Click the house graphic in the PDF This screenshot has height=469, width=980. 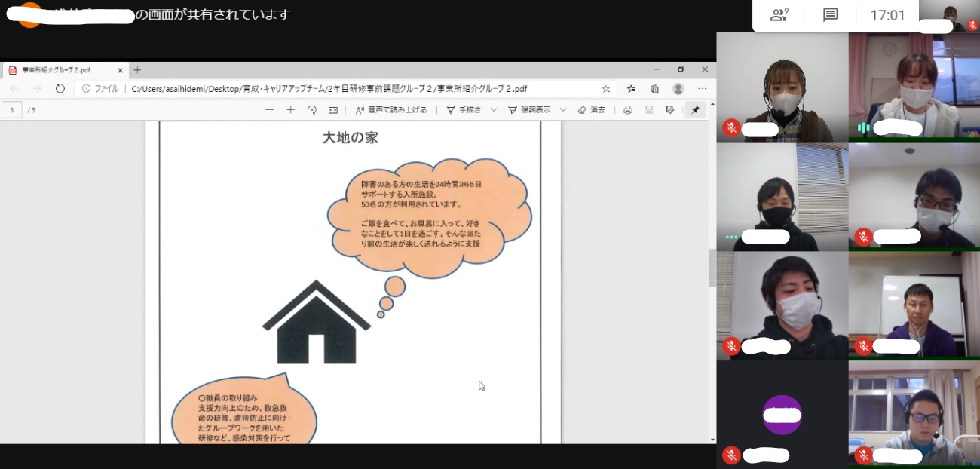click(x=317, y=322)
